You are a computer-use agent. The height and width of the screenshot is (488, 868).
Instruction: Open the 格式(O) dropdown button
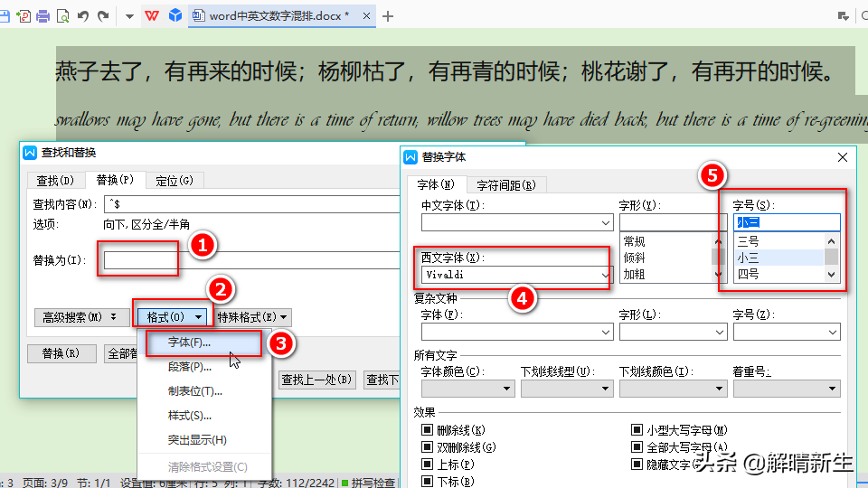[173, 317]
